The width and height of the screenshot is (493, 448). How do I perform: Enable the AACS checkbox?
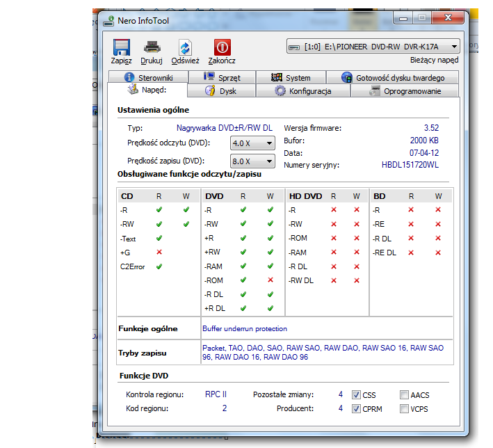point(404,395)
